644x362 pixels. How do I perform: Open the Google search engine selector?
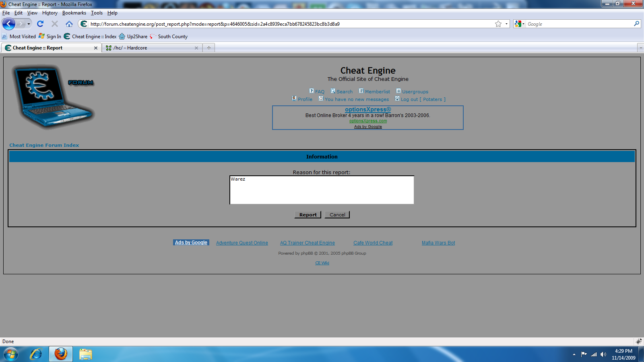pyautogui.click(x=519, y=24)
